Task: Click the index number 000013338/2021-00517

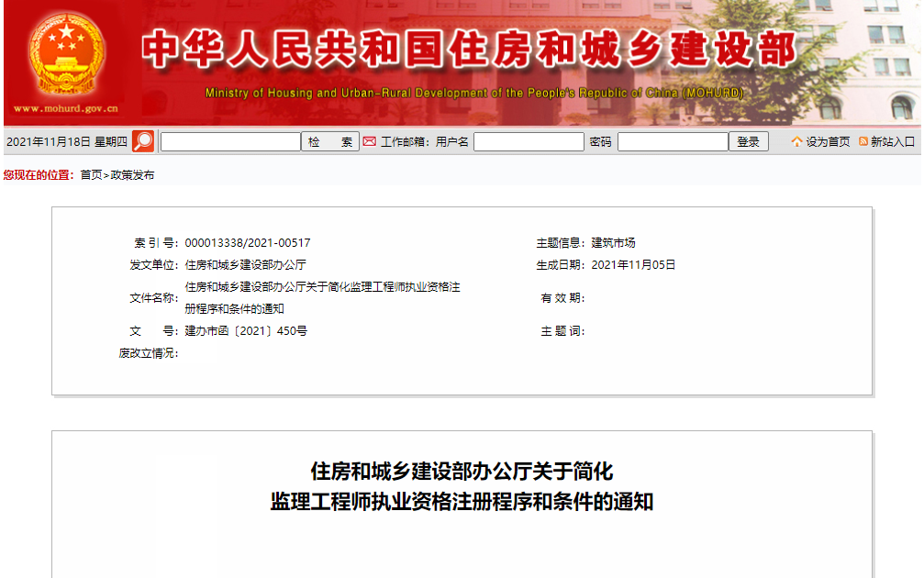Action: point(248,243)
